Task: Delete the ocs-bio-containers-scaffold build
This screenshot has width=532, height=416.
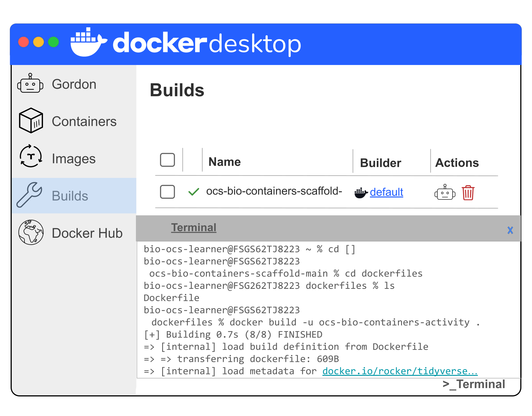Action: click(x=468, y=193)
